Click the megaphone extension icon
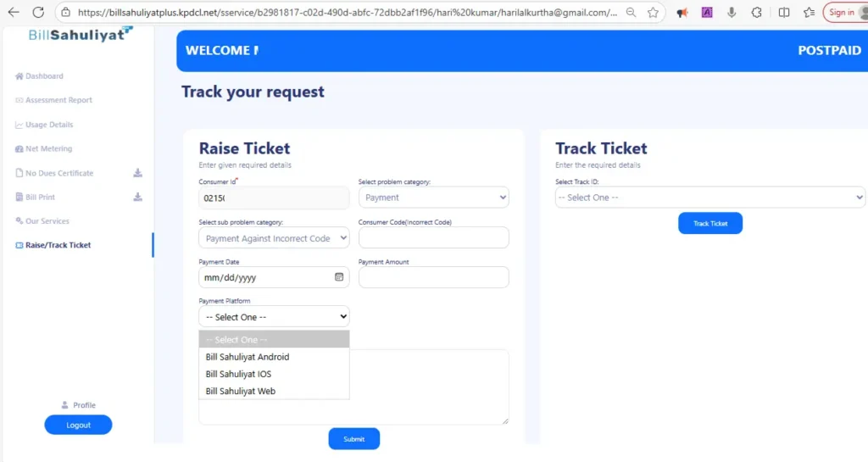This screenshot has height=462, width=868. 682,13
